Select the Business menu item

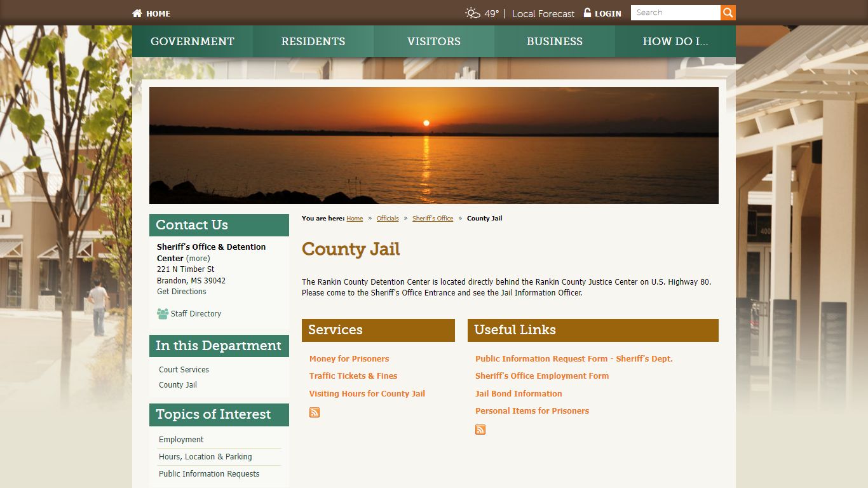pos(555,41)
